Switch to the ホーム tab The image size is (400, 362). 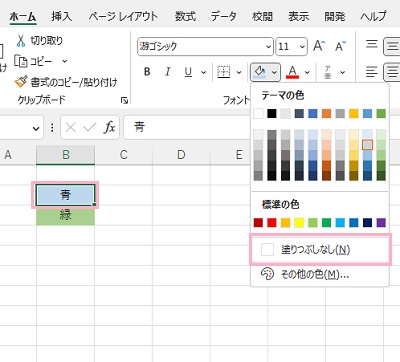[x=23, y=16]
